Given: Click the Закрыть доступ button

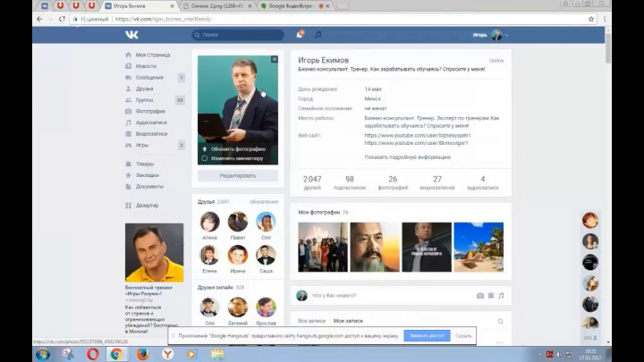Looking at the screenshot, I should [x=427, y=336].
